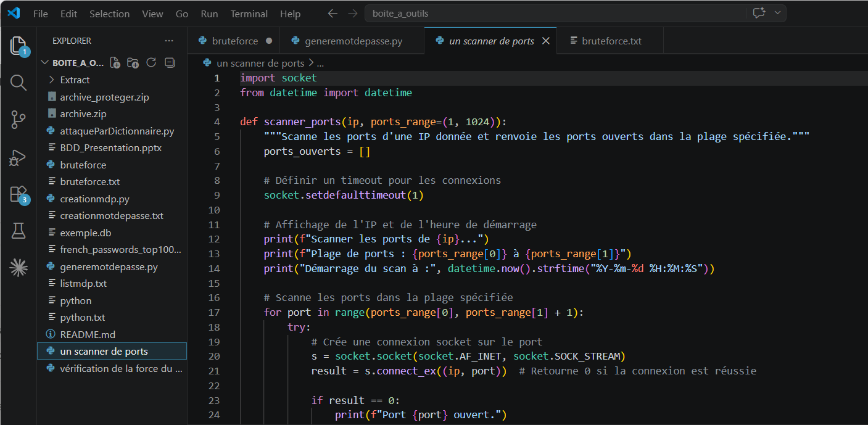Screen dimensions: 868x425
Task: Open the Terminal menu
Action: (249, 14)
